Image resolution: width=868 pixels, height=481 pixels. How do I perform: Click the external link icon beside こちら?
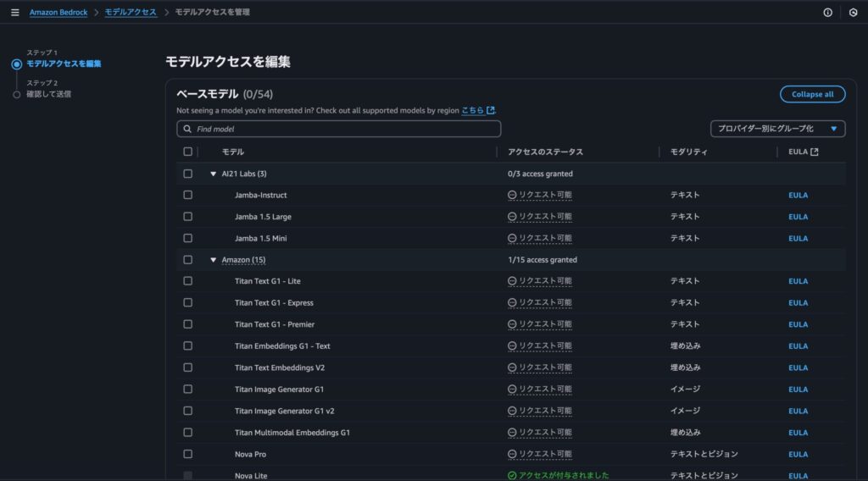coord(491,110)
